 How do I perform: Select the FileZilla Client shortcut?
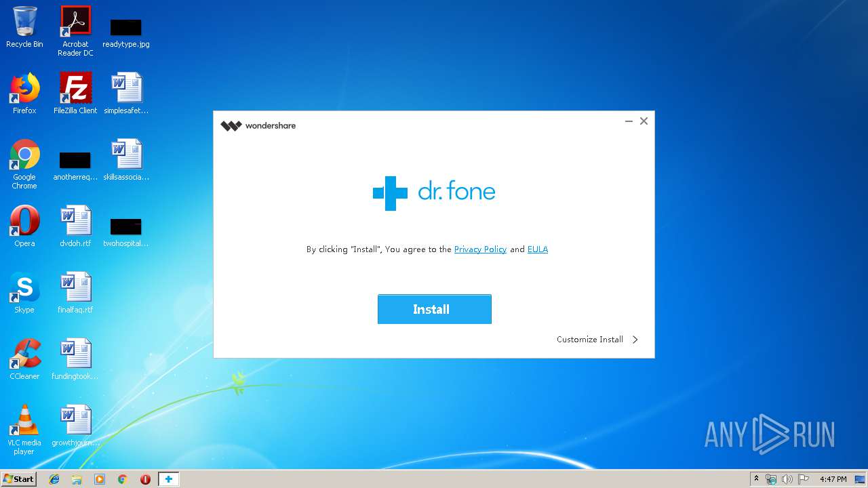click(75, 94)
